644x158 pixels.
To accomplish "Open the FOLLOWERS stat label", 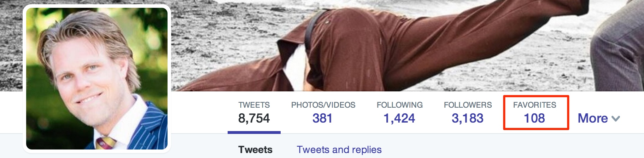I will [468, 105].
